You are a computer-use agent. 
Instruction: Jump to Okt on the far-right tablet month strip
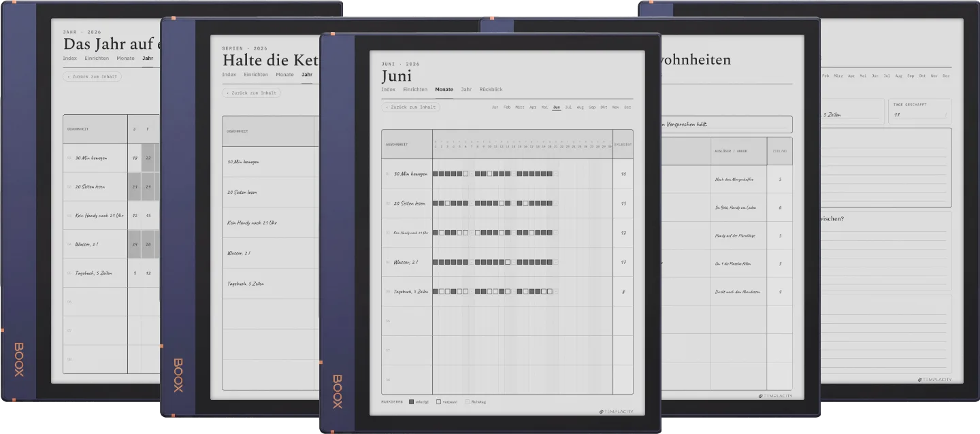point(922,76)
